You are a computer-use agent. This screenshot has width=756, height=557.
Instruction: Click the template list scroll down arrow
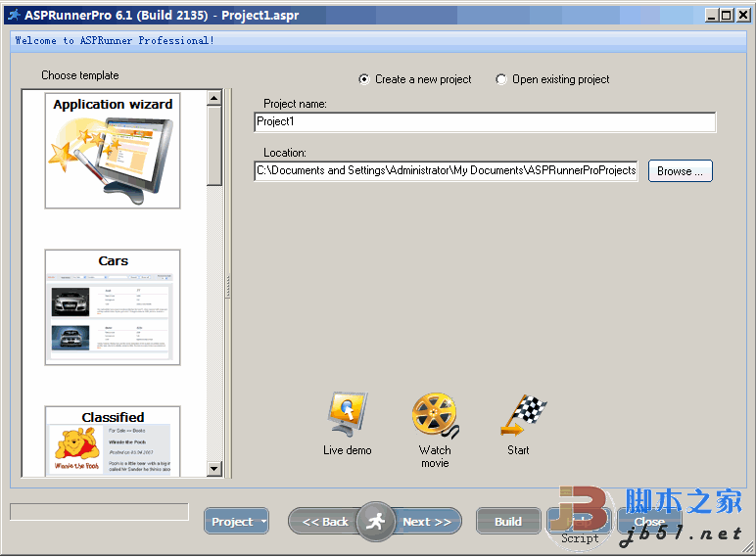point(214,468)
